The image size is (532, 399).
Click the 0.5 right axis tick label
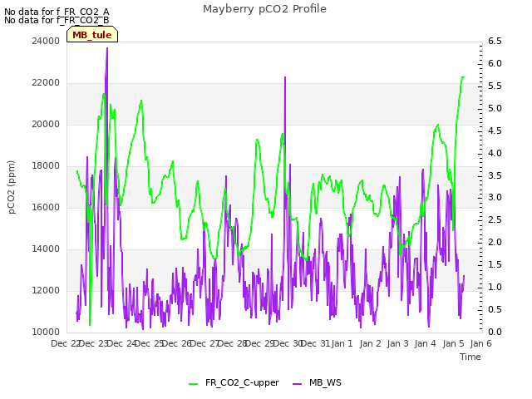(495, 309)
